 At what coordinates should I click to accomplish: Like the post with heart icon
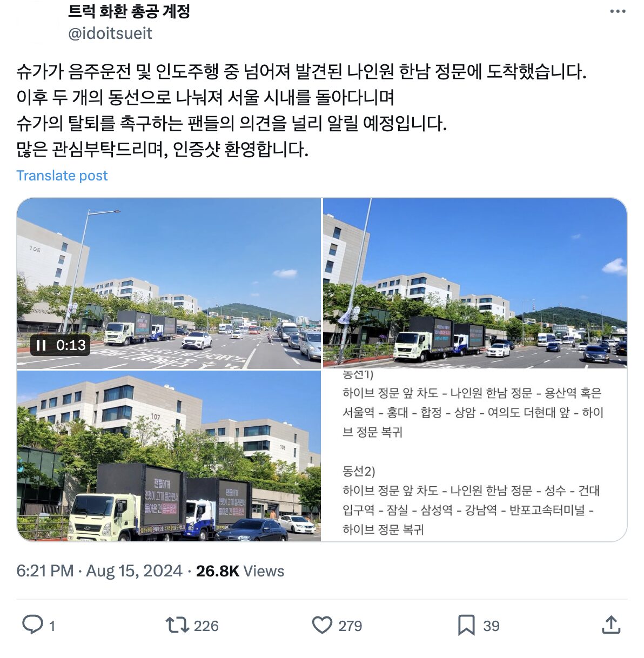point(322,625)
